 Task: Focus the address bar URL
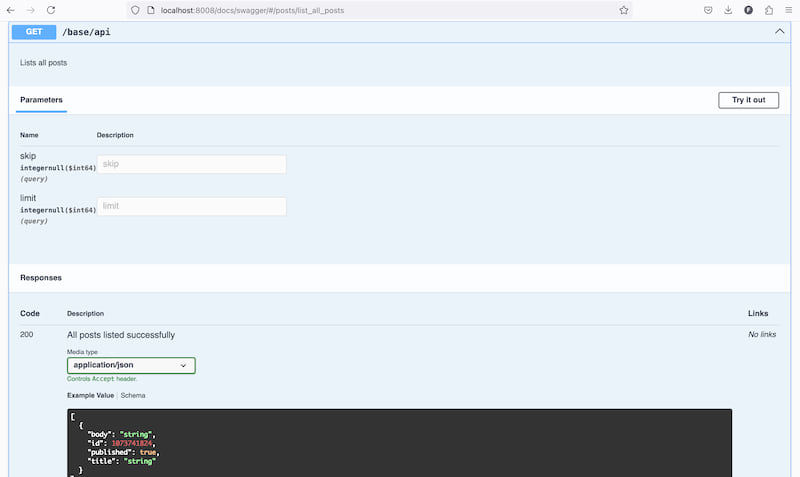click(x=252, y=10)
